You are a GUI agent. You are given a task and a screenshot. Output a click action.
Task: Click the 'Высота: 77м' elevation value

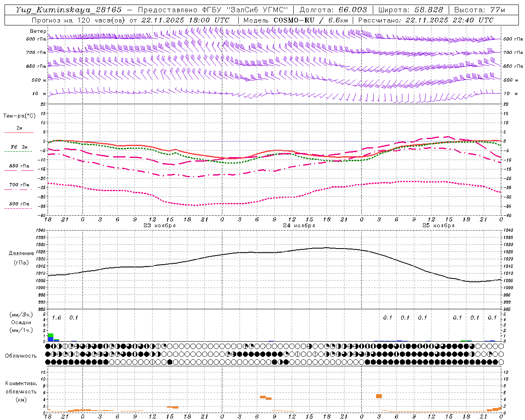(x=479, y=10)
